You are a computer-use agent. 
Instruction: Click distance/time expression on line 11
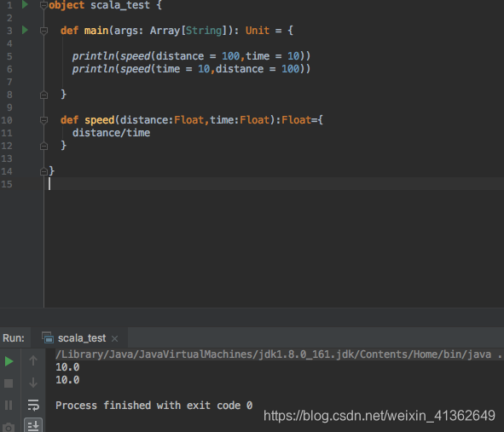pos(111,133)
